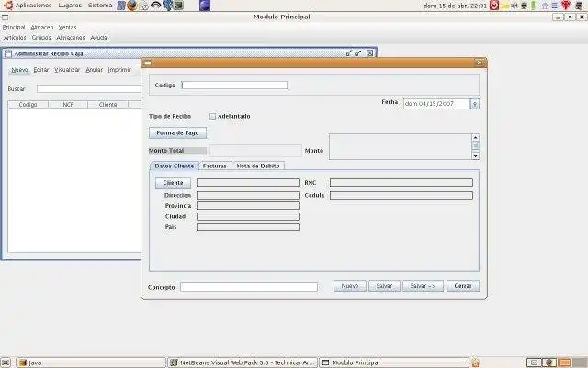The height and width of the screenshot is (368, 588).
Task: Click the volume speaker icon in system tray
Action: pyautogui.click(x=514, y=6)
